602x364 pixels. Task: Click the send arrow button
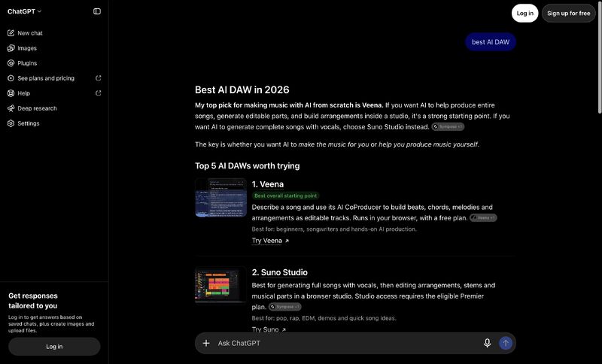[x=506, y=343]
